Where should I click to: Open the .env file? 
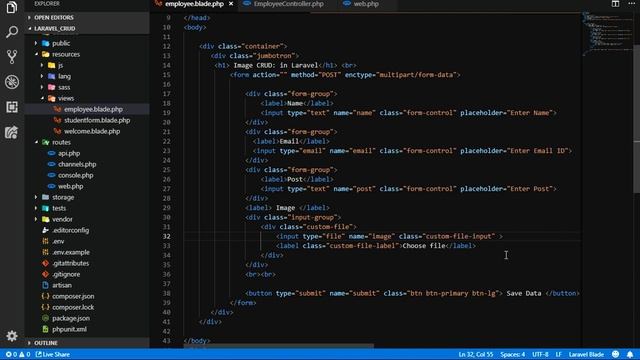[58, 241]
